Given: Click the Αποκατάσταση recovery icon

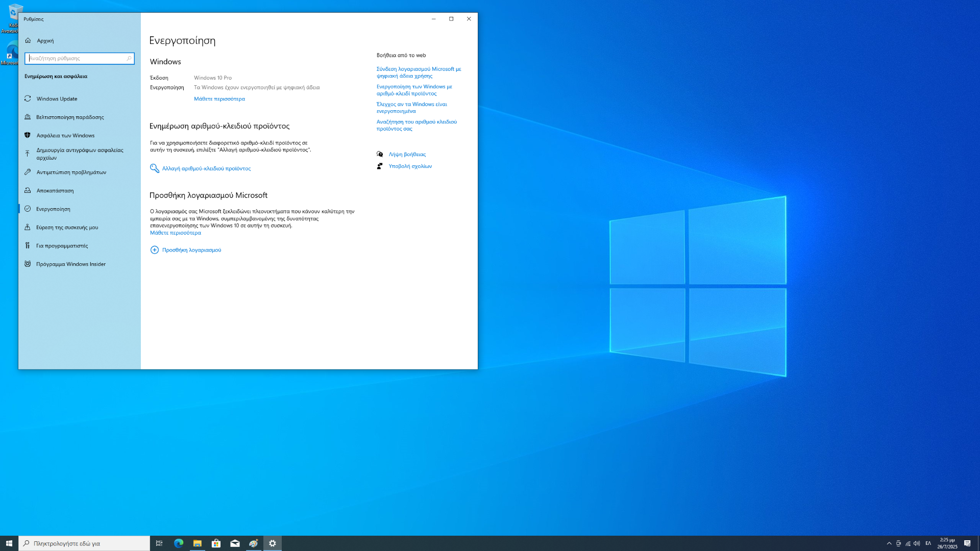Looking at the screenshot, I should (x=28, y=191).
